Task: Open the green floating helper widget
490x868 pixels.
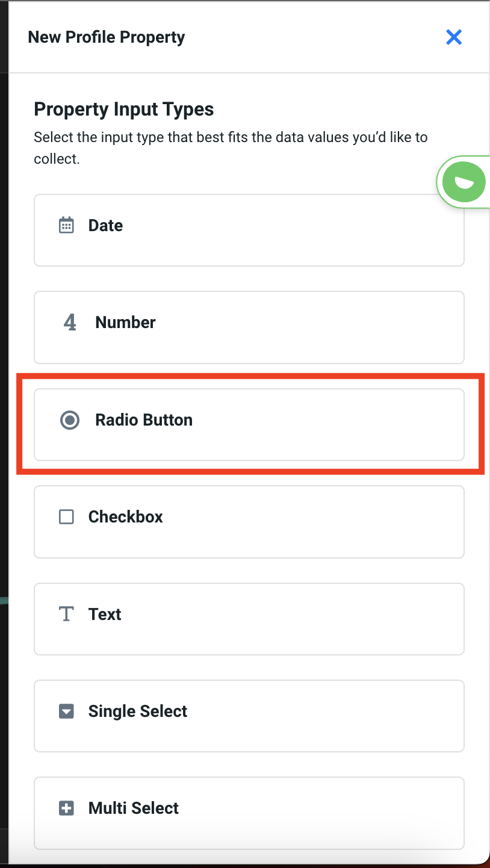Action: (464, 182)
